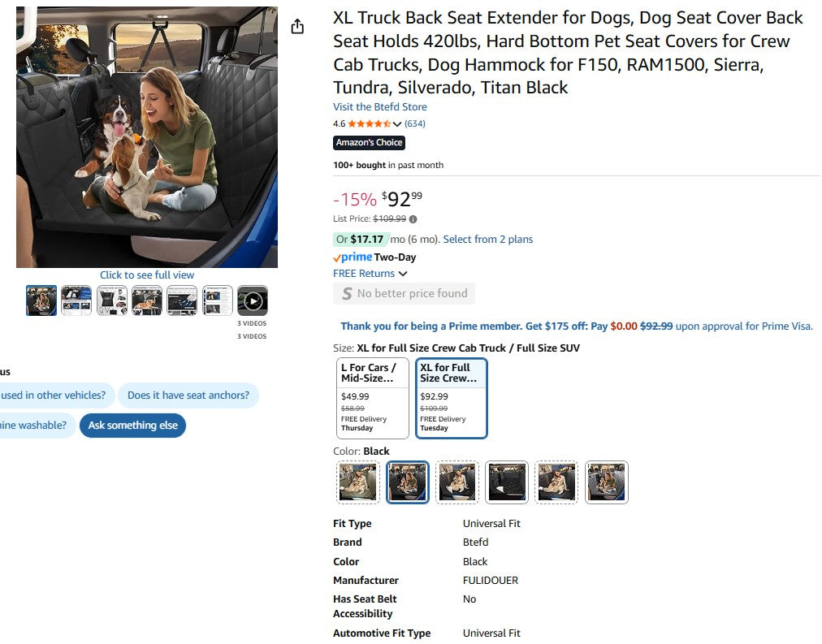
Task: Open the second product gallery thumbnail
Action: tap(76, 300)
